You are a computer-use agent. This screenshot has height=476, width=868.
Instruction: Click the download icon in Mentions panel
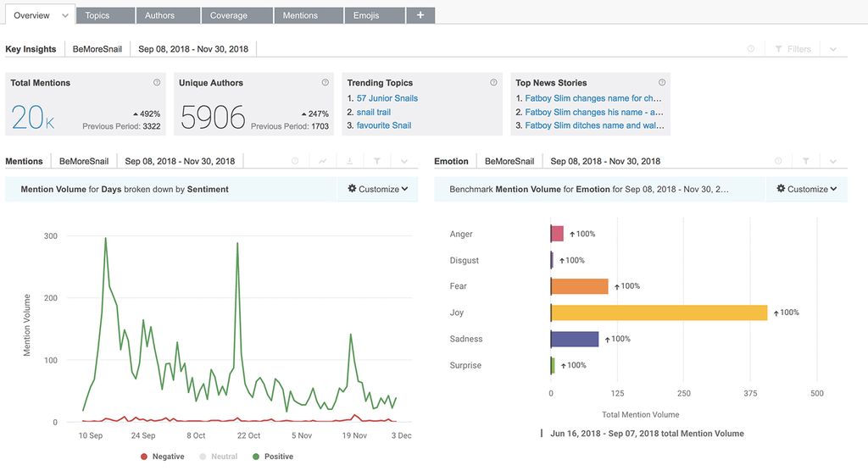(x=349, y=161)
